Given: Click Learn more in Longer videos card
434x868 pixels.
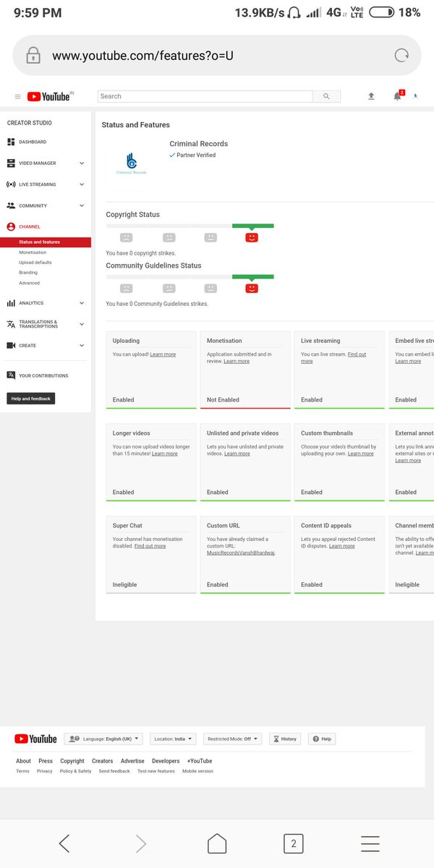Looking at the screenshot, I should [164, 454].
